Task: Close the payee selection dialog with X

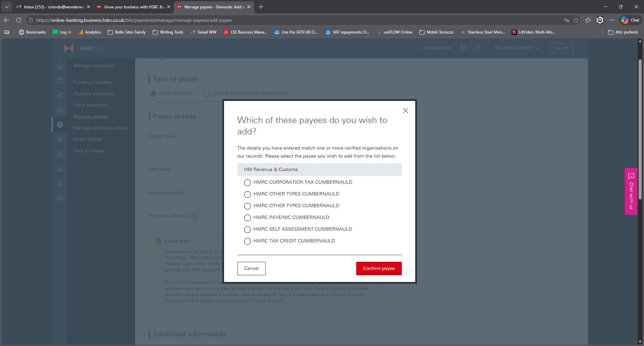Action: (x=405, y=111)
